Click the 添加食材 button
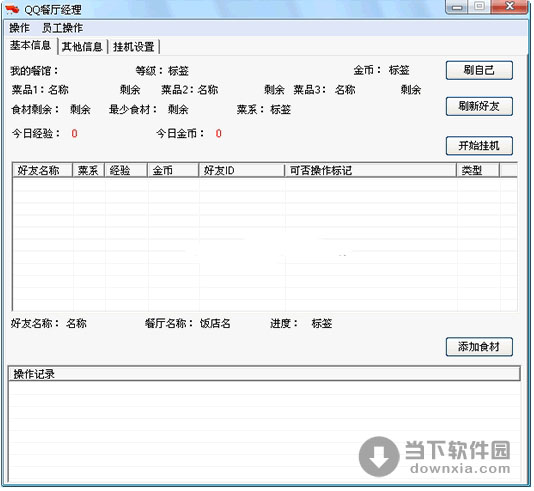This screenshot has width=534, height=491. pos(479,347)
